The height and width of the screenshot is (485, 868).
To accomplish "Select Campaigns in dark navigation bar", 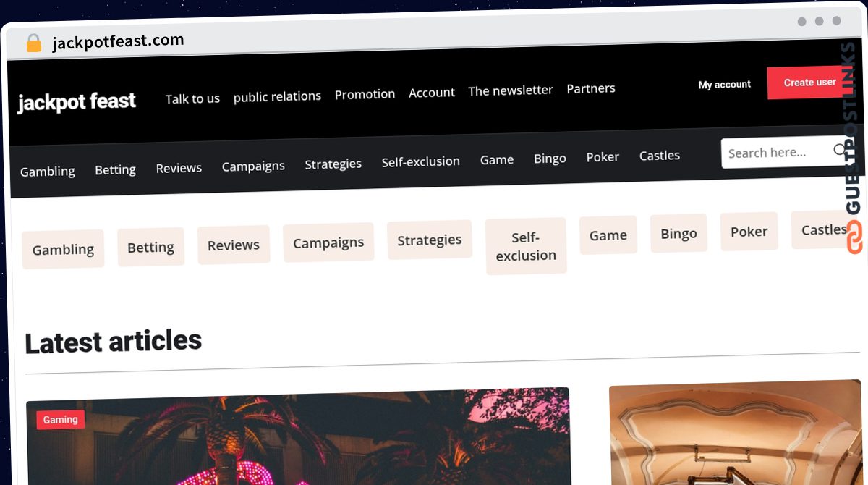I will (253, 166).
